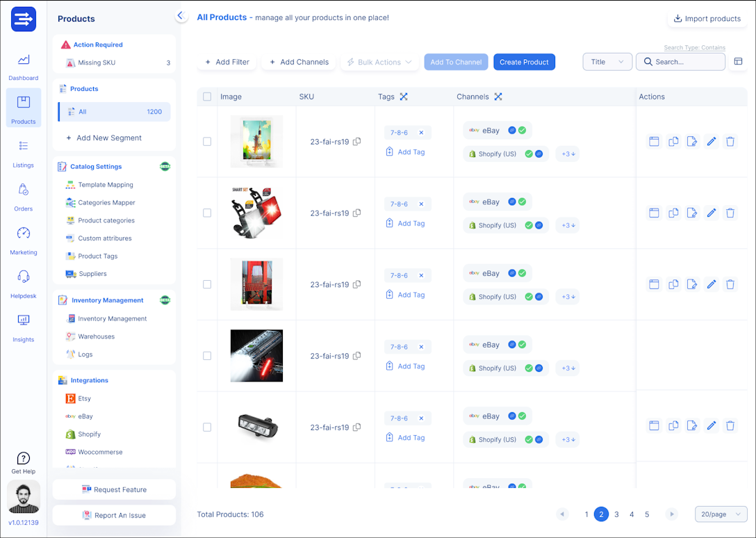Click pencil edit icon in second product row
Screen dimensions: 756x538
coord(711,213)
